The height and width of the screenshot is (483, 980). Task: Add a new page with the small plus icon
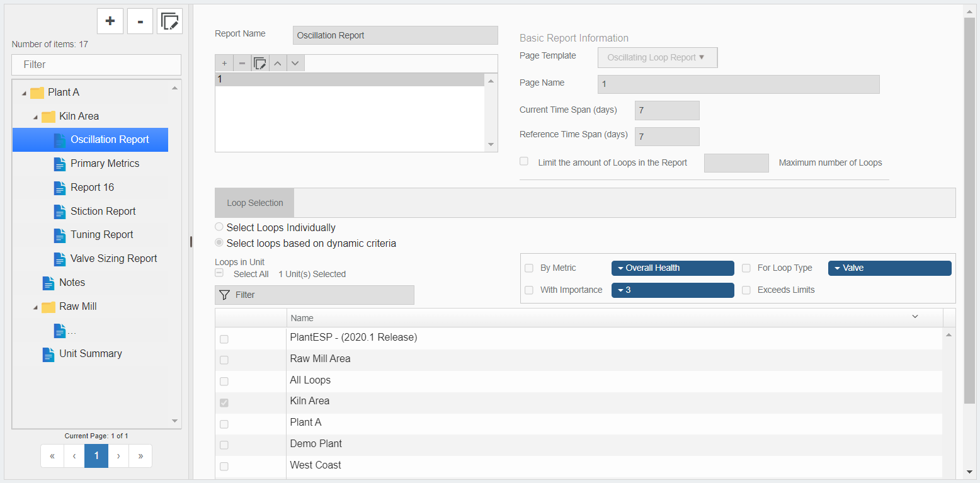224,63
